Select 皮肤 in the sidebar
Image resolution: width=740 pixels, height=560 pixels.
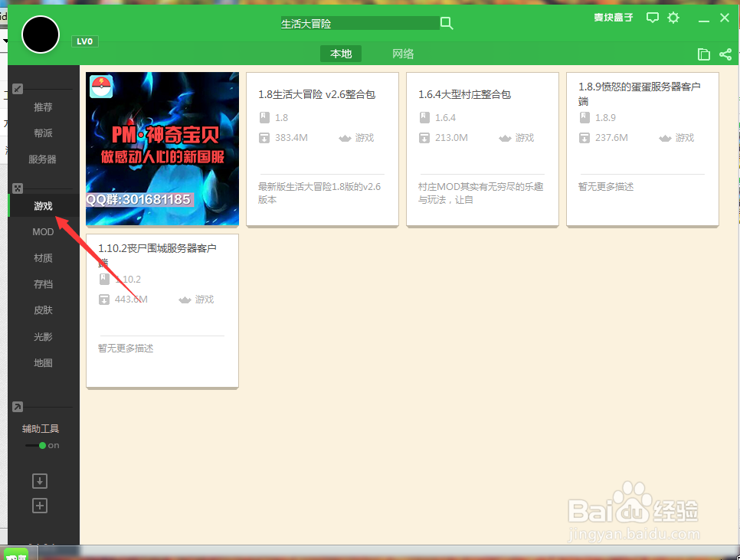point(43,310)
